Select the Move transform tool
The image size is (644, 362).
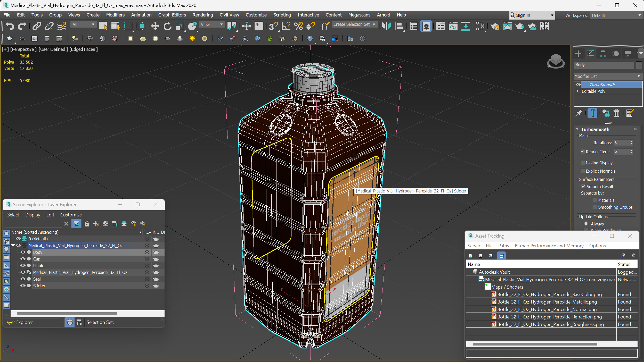click(x=155, y=26)
